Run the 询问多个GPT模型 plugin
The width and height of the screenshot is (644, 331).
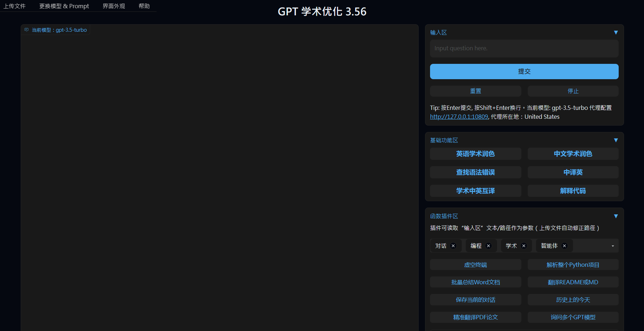pos(573,317)
